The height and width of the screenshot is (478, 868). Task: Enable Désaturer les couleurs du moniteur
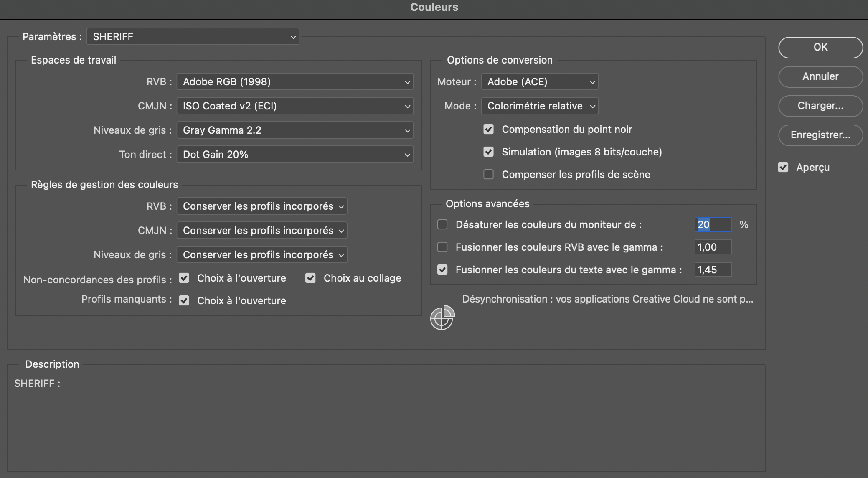pos(442,224)
